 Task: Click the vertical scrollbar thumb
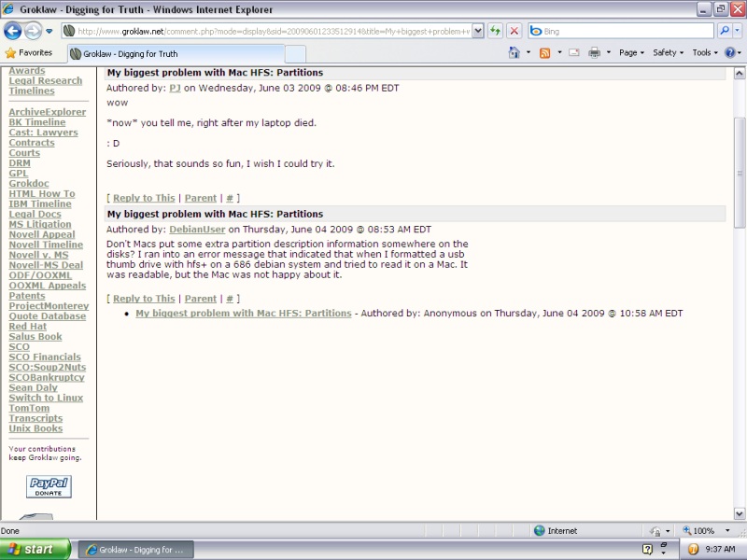(x=739, y=173)
